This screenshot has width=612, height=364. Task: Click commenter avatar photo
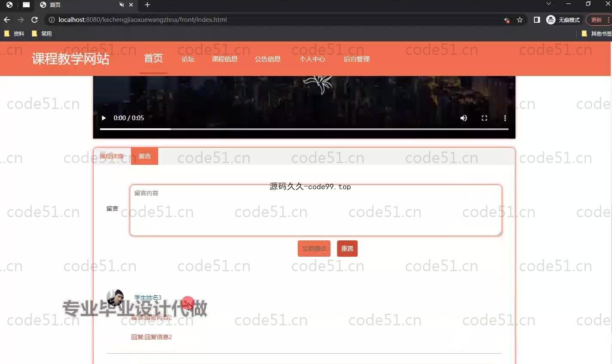point(115,297)
